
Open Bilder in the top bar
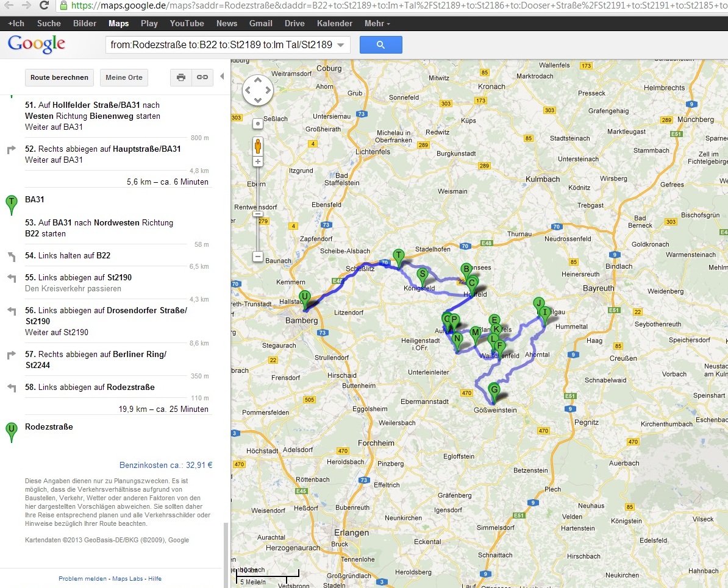point(85,23)
